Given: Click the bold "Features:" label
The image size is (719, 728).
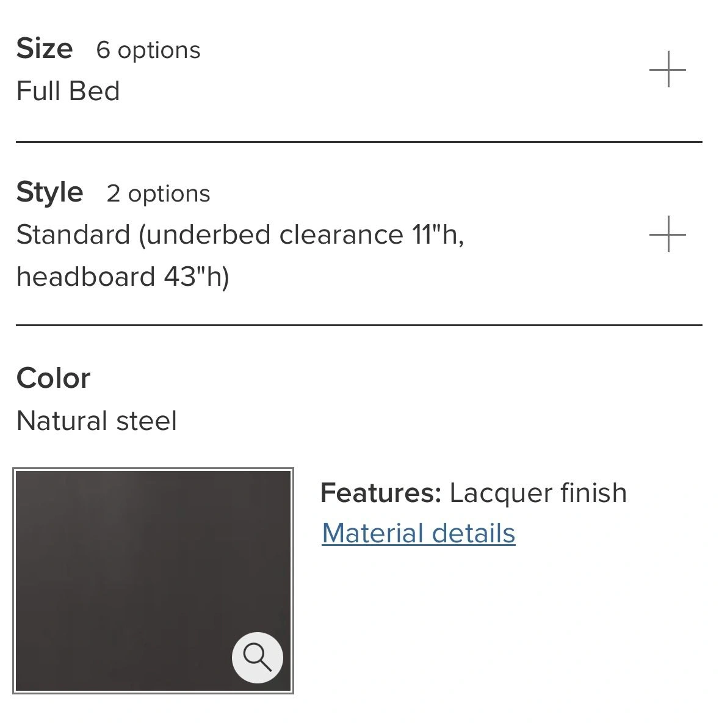Looking at the screenshot, I should [380, 493].
